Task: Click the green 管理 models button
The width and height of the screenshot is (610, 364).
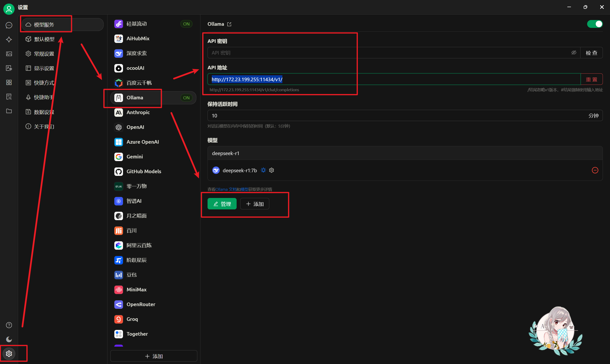Action: [x=222, y=204]
